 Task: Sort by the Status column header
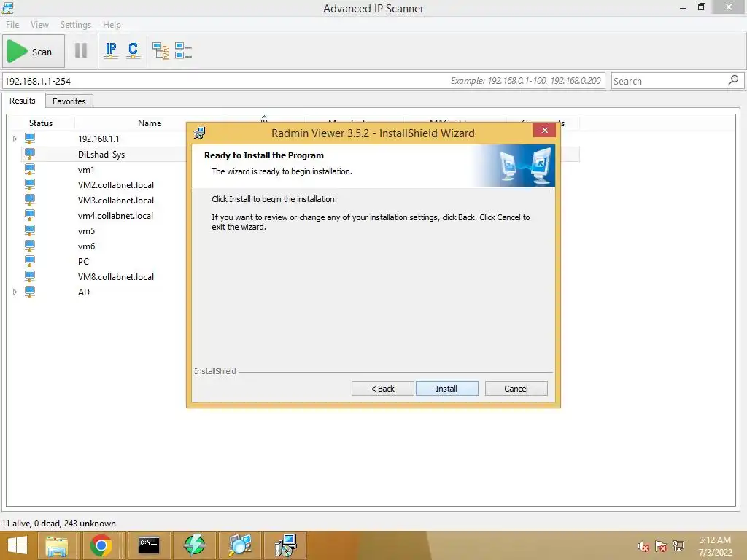[41, 122]
